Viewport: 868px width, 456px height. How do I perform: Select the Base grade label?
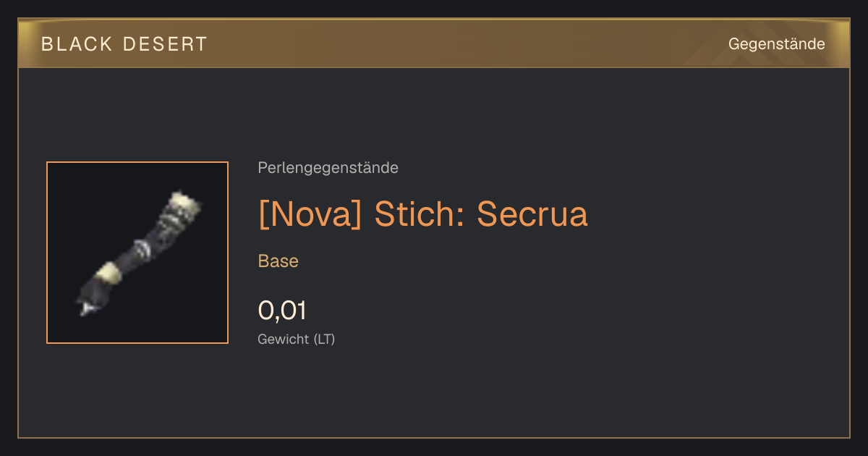pyautogui.click(x=278, y=261)
